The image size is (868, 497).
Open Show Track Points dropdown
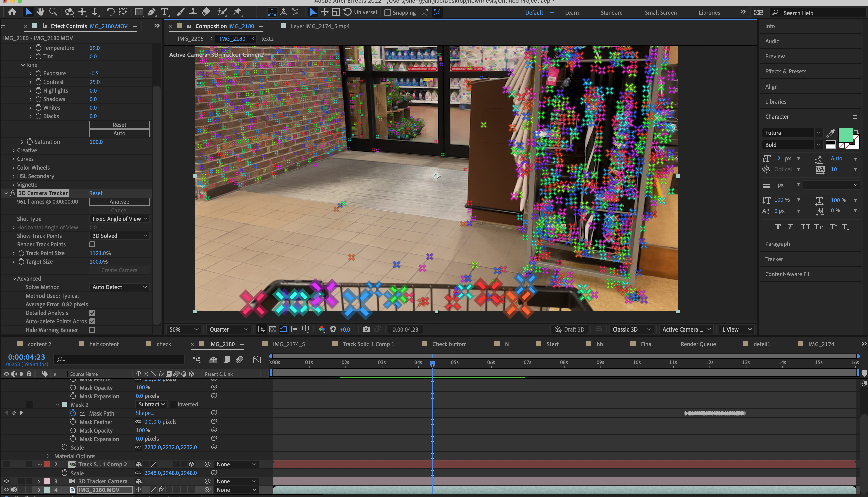[x=119, y=236]
